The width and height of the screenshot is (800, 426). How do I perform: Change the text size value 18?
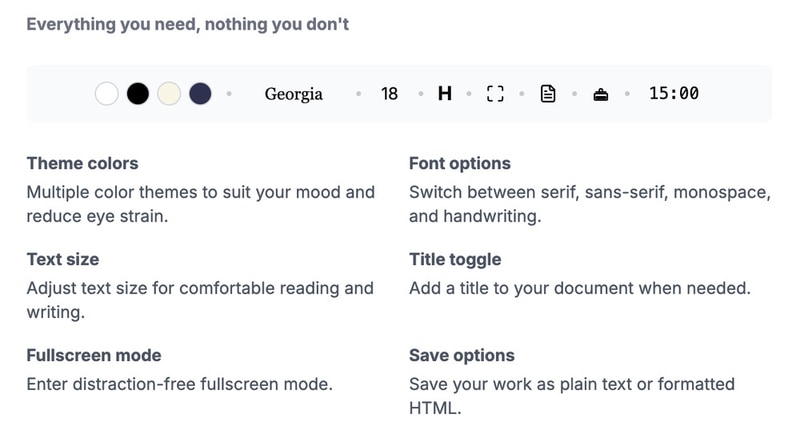(x=390, y=94)
